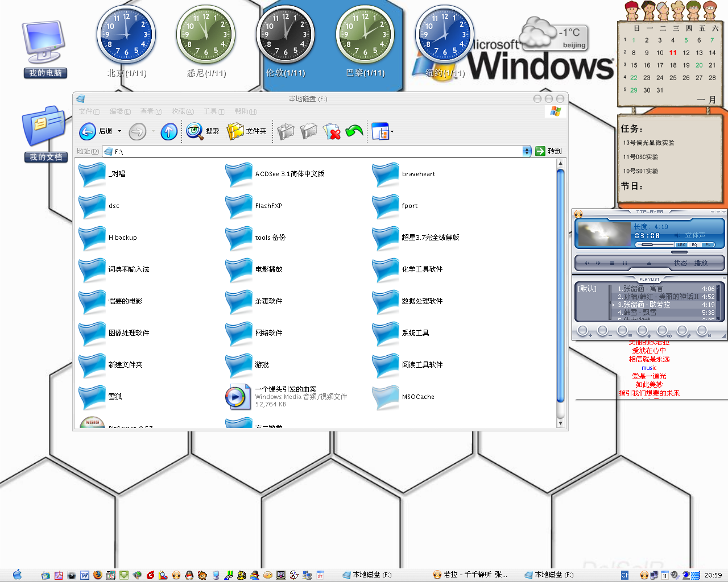Open the File (文件) menu

pyautogui.click(x=89, y=111)
